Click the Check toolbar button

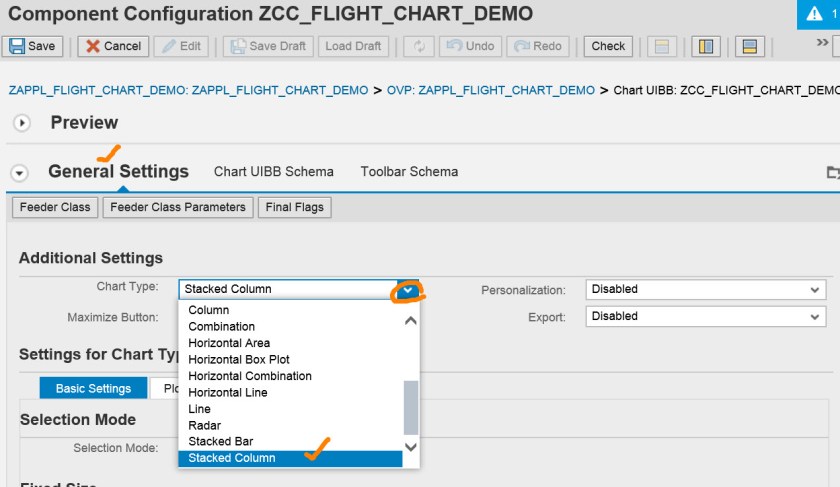pos(608,46)
